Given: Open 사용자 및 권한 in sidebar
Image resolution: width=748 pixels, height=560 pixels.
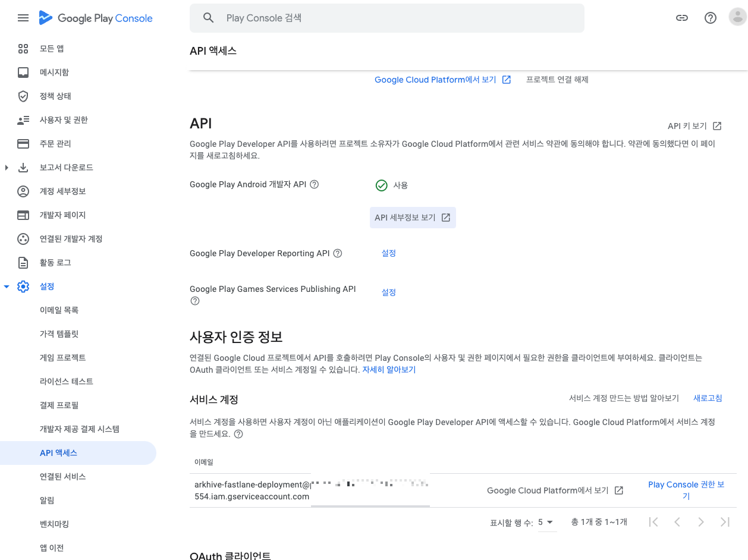Looking at the screenshot, I should coord(64,120).
